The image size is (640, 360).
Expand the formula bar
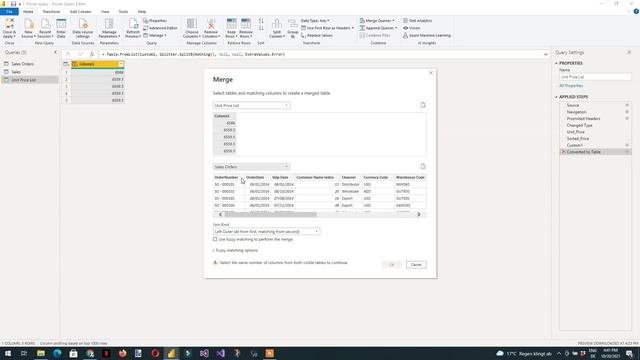(x=546, y=54)
